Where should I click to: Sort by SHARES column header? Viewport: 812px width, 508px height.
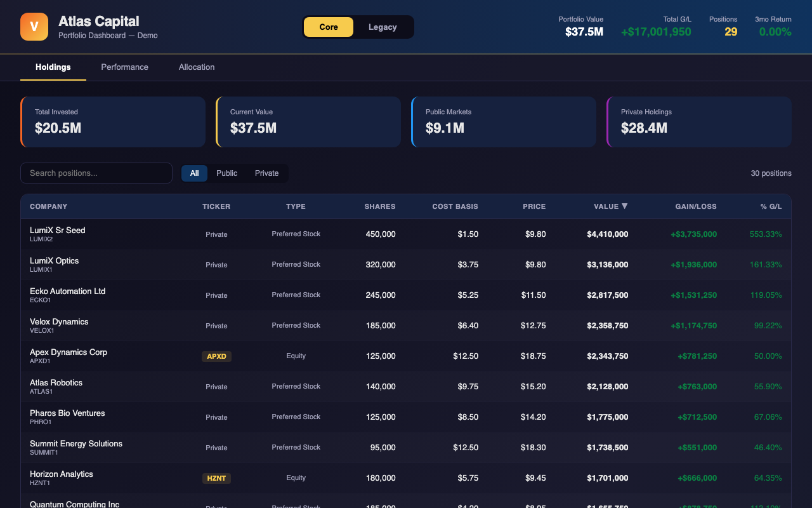[380, 206]
